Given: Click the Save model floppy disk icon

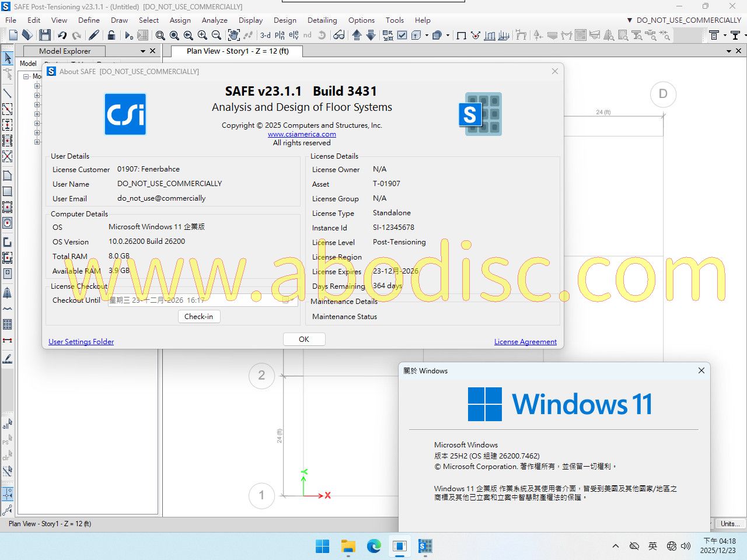Looking at the screenshot, I should point(45,36).
